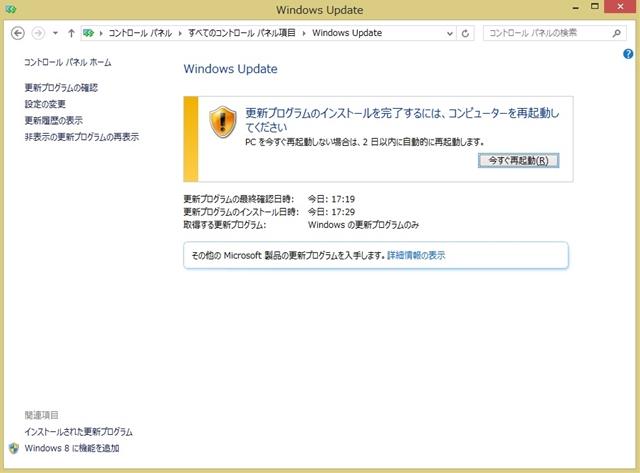The width and height of the screenshot is (640, 473).
Task: Refresh the page with the refresh icon
Action: coord(465,33)
